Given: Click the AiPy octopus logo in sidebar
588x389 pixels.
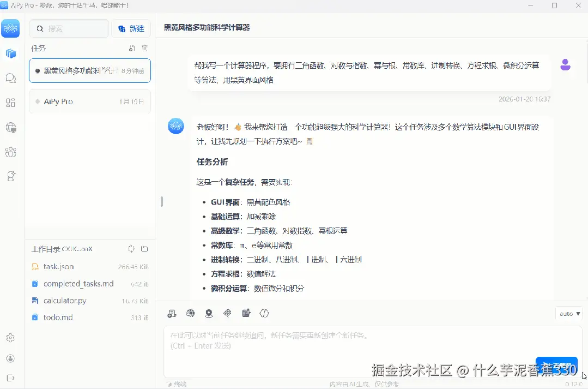Looking at the screenshot, I should pos(10,28).
